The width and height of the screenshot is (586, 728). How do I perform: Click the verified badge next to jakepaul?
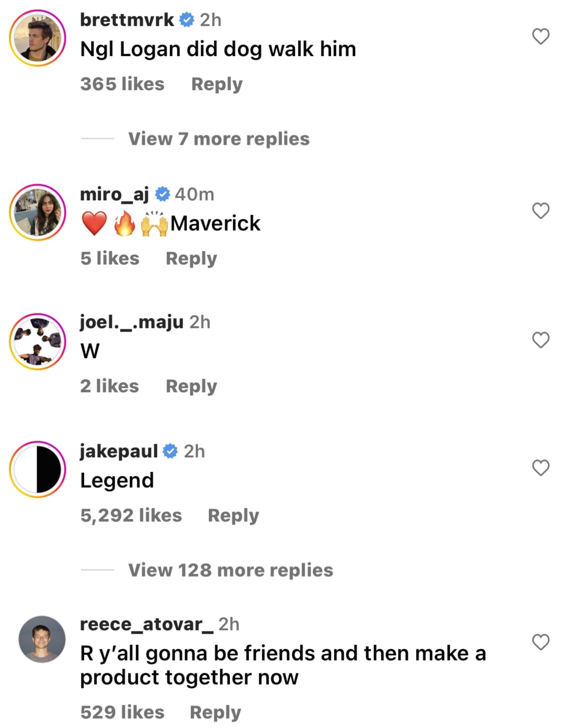pos(170,450)
